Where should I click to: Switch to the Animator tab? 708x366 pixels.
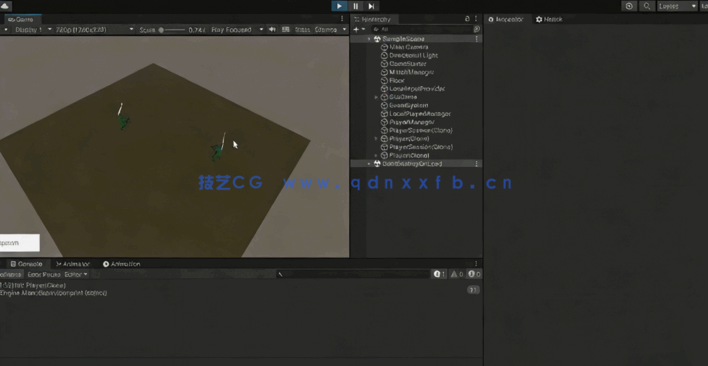[73, 264]
